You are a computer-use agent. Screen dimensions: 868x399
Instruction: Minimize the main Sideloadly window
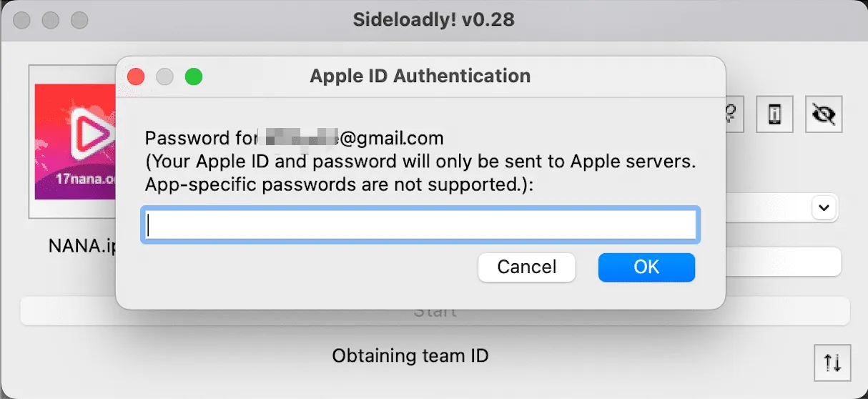pos(50,20)
